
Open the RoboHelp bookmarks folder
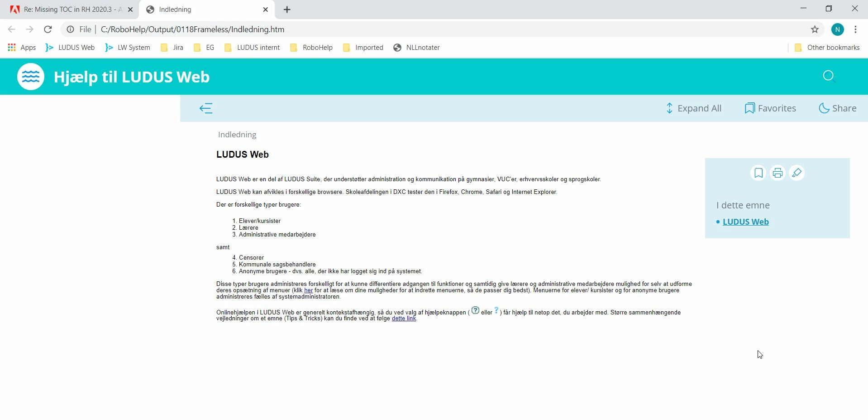click(311, 48)
